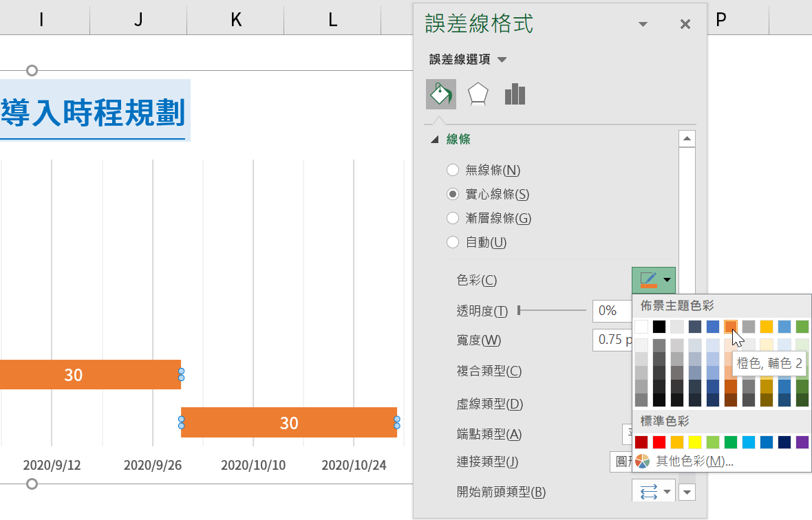Click the axis date label 2020/10/10
Viewport: 812px width, 520px height.
[x=253, y=465]
